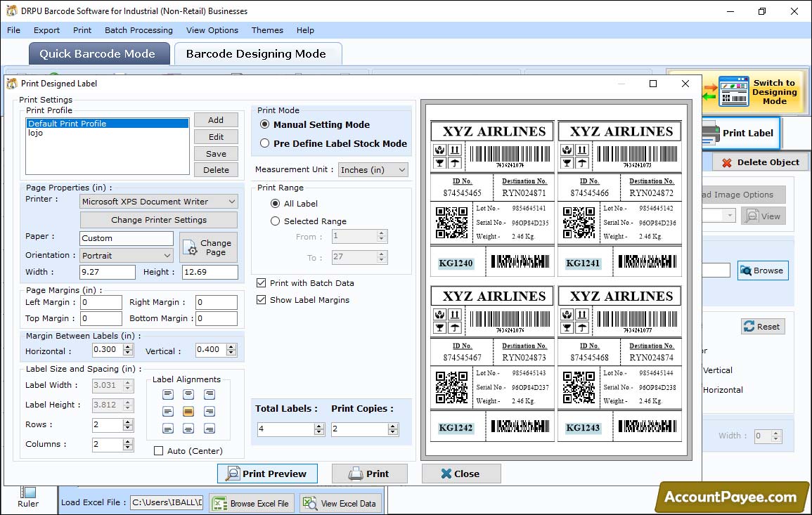Click the page Width input field
Viewport: 812px width, 515px height.
[107, 272]
